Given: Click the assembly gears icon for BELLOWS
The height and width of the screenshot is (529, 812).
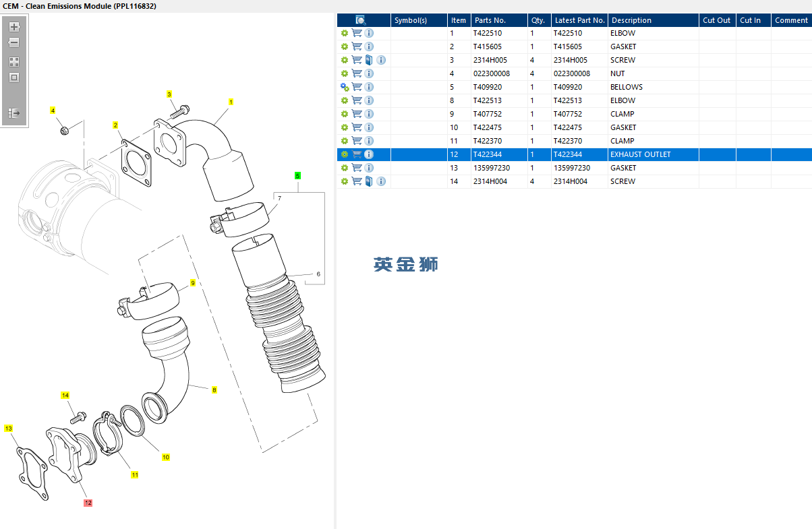Looking at the screenshot, I should [x=345, y=87].
